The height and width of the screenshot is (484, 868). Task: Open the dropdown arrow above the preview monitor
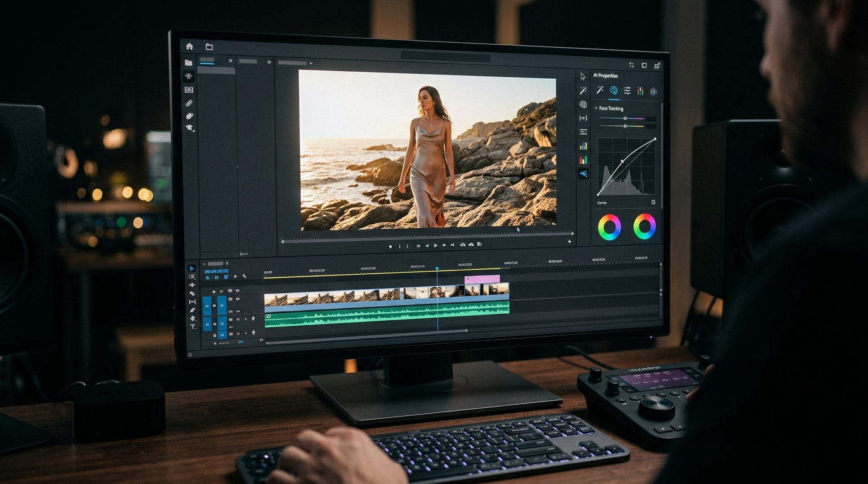311,63
